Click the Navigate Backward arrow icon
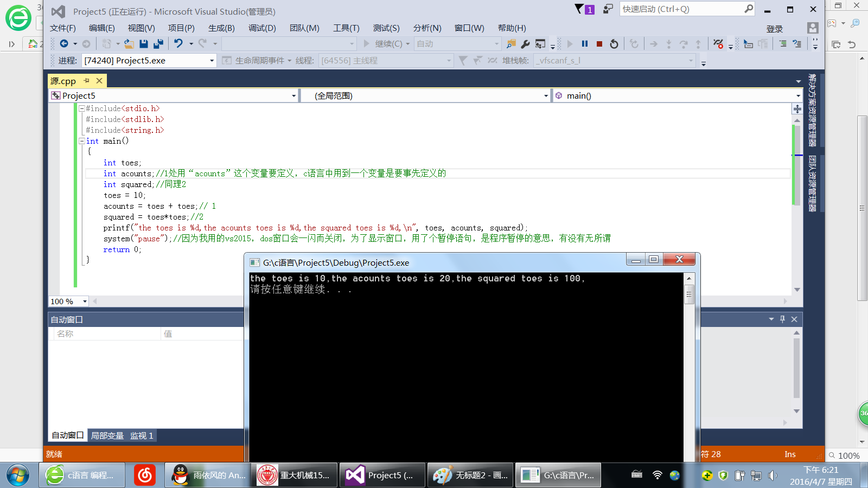The width and height of the screenshot is (868, 488). pos(64,44)
